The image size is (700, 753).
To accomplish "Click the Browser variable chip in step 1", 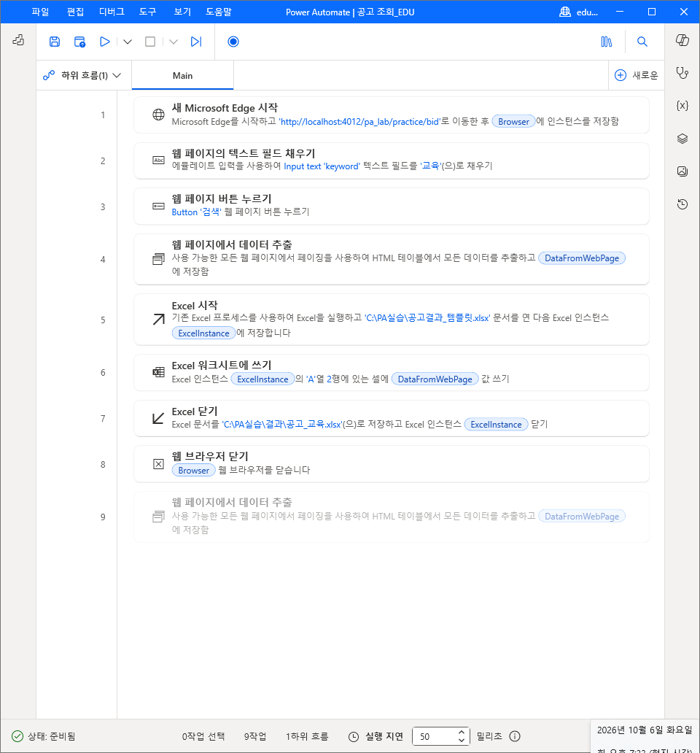I will (513, 122).
